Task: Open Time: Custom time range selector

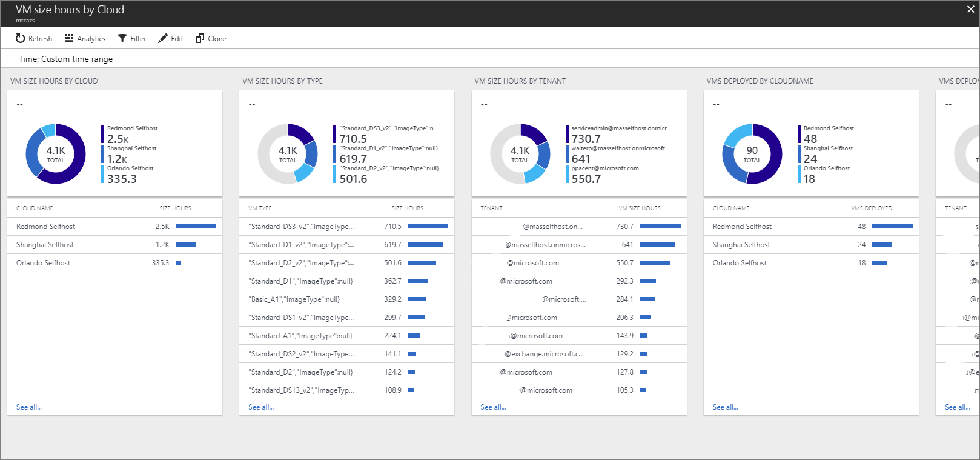Action: (x=65, y=59)
